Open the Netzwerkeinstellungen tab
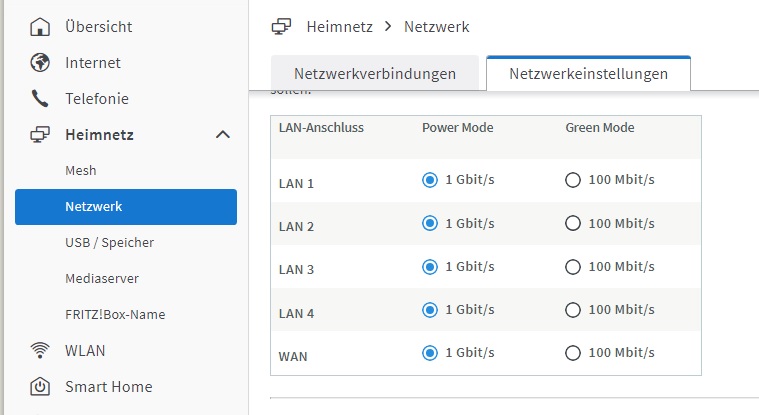 (x=588, y=74)
